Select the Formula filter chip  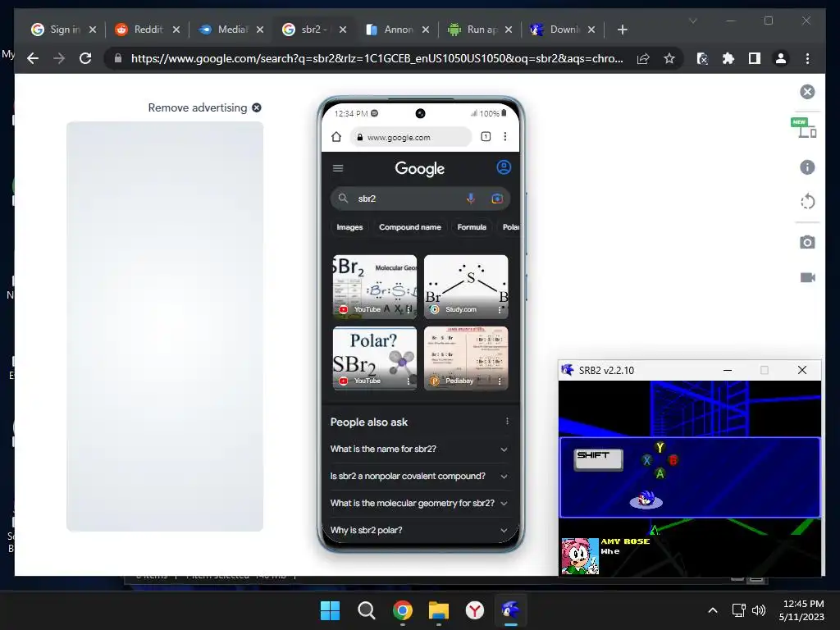pyautogui.click(x=472, y=227)
